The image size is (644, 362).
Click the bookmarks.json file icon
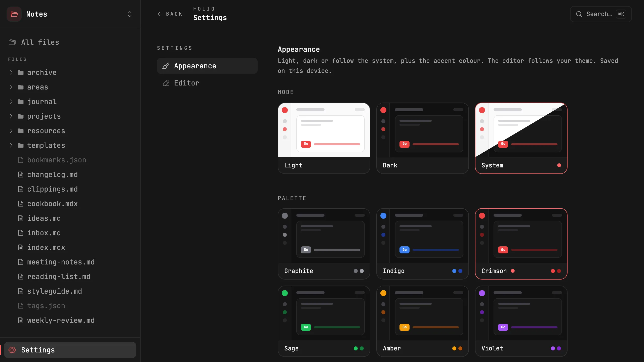(x=21, y=160)
